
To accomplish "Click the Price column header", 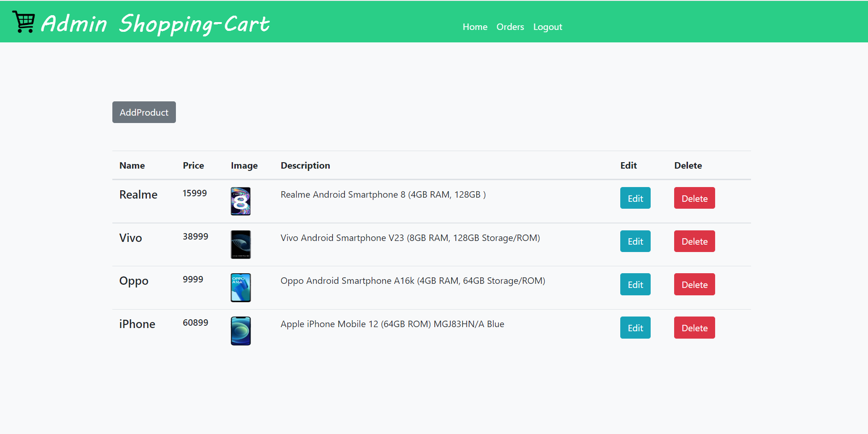I will pyautogui.click(x=193, y=165).
